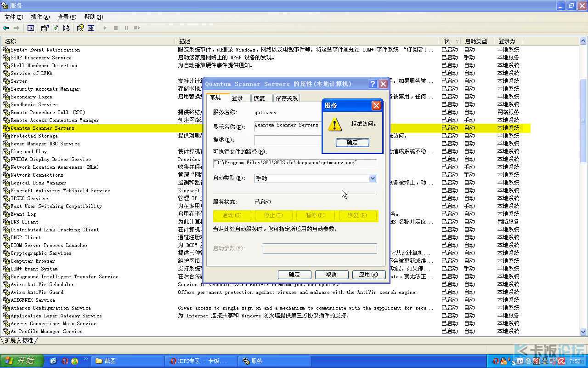The image size is (588, 368).
Task: Click the Export List toolbar icon
Action: point(67,28)
